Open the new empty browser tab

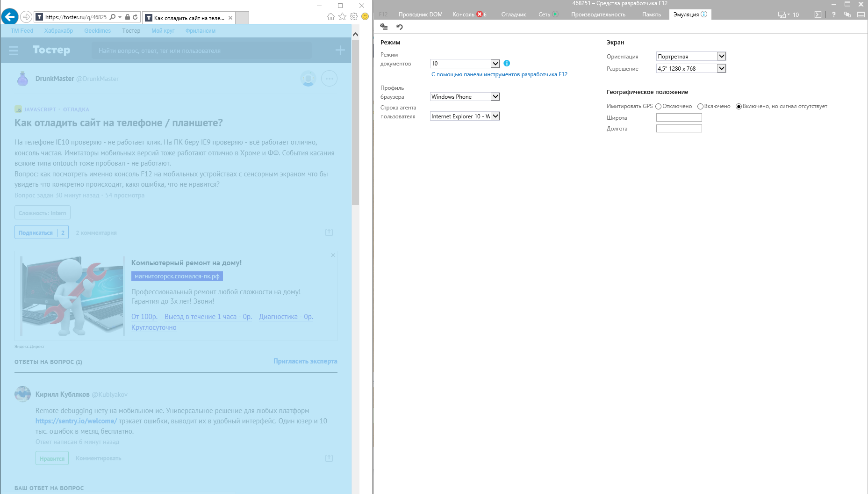click(x=242, y=18)
